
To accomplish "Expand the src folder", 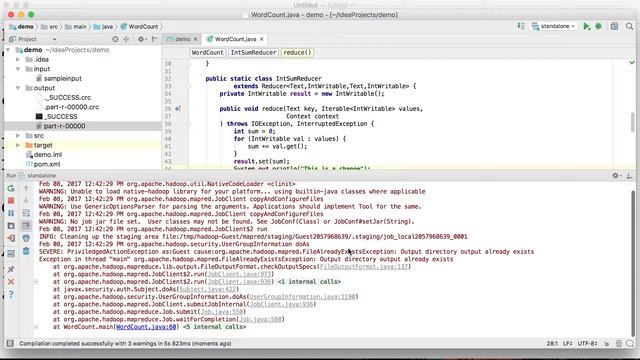I will coord(18,136).
